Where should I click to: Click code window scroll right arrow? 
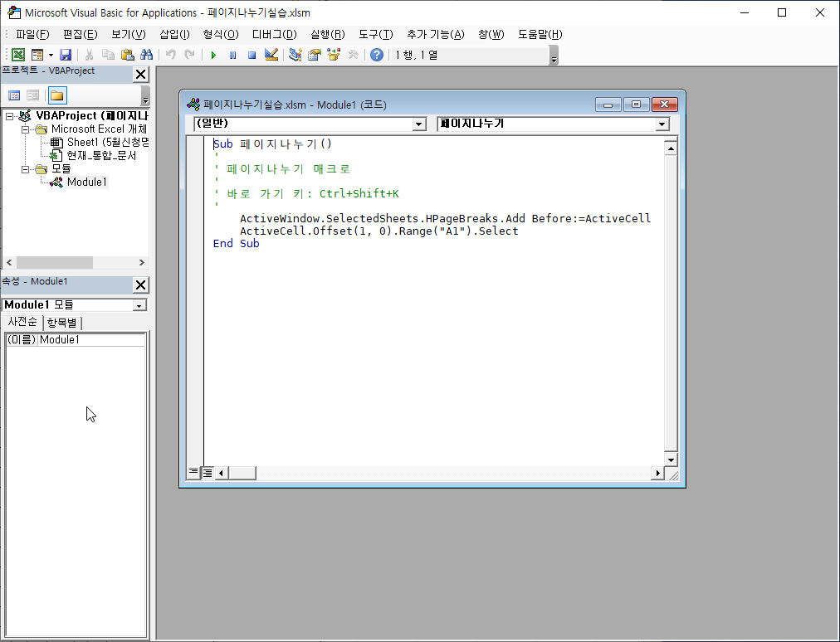pos(657,473)
